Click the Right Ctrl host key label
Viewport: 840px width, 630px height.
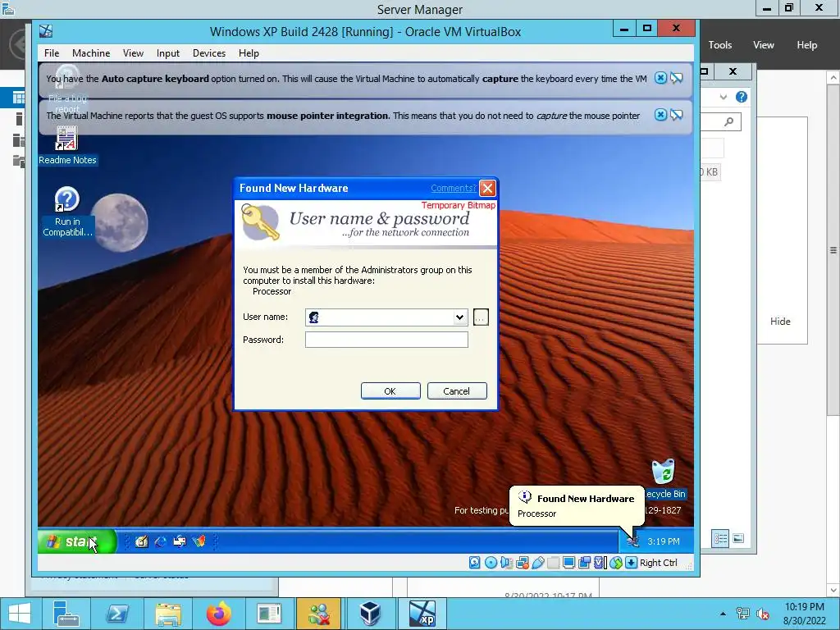(x=659, y=563)
